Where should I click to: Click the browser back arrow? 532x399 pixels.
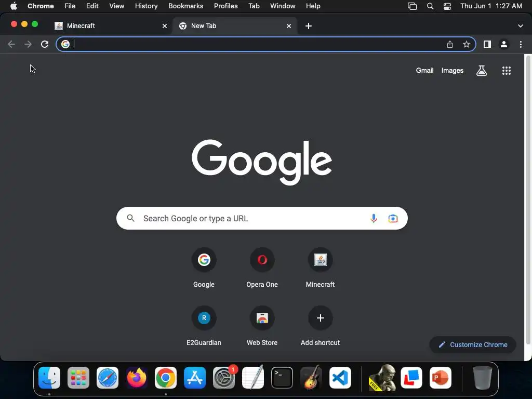tap(11, 44)
